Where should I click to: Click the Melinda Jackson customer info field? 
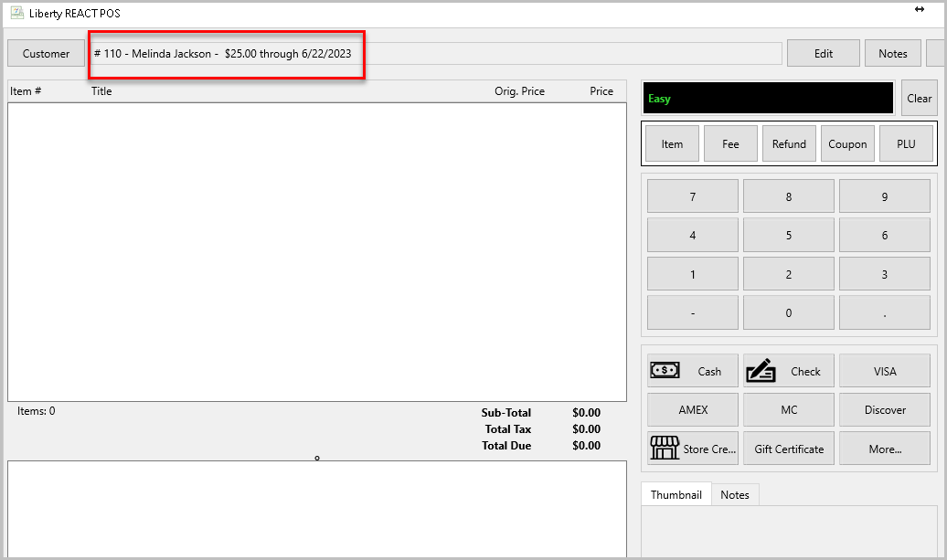pyautogui.click(x=435, y=54)
